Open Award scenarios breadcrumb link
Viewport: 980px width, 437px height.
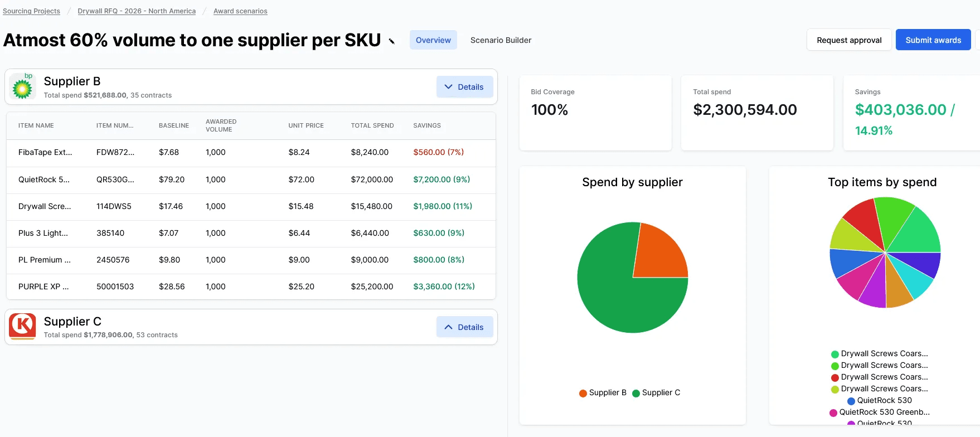tap(240, 11)
